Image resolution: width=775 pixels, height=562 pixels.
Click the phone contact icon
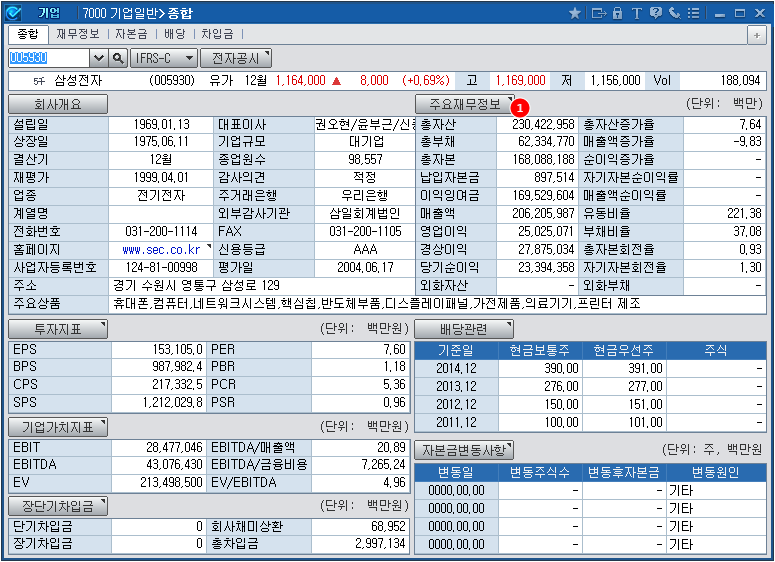tap(673, 13)
